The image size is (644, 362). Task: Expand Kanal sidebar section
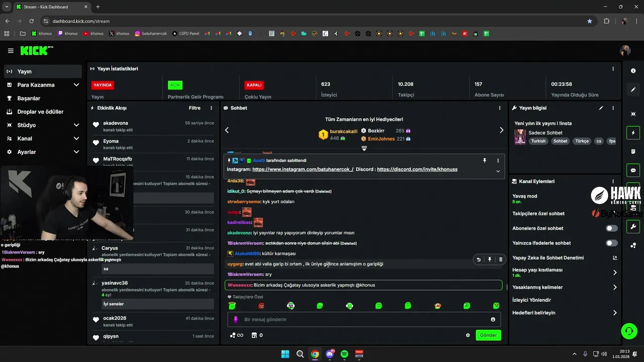[x=76, y=139]
